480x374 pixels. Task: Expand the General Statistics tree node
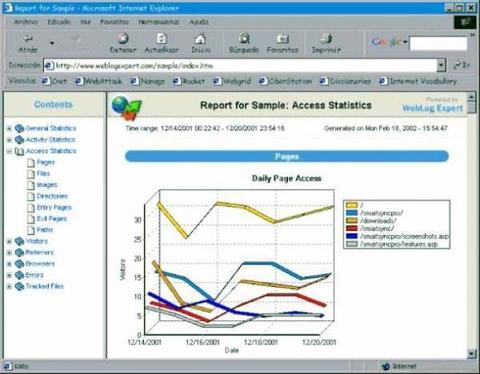(9, 128)
